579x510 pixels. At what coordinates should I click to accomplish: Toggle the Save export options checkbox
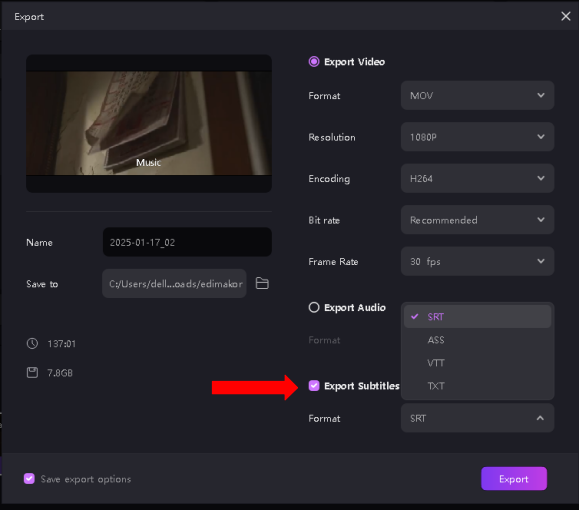[x=29, y=479]
